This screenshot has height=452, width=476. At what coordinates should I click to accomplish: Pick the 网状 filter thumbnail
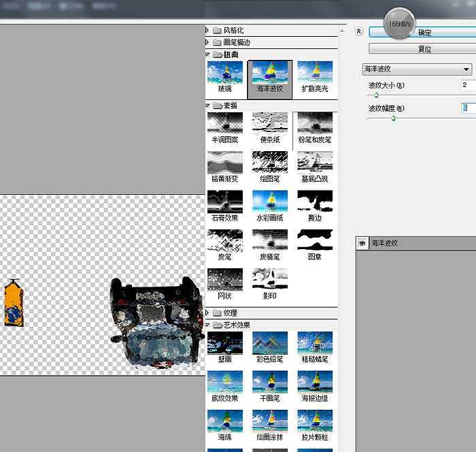pyautogui.click(x=225, y=280)
